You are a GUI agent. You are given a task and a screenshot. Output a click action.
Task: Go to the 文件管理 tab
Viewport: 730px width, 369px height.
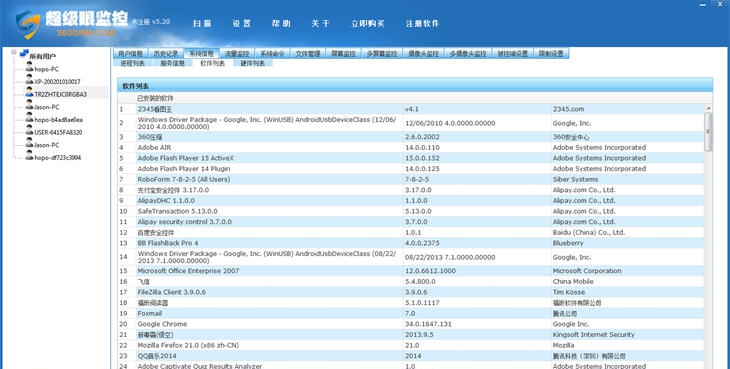[308, 54]
